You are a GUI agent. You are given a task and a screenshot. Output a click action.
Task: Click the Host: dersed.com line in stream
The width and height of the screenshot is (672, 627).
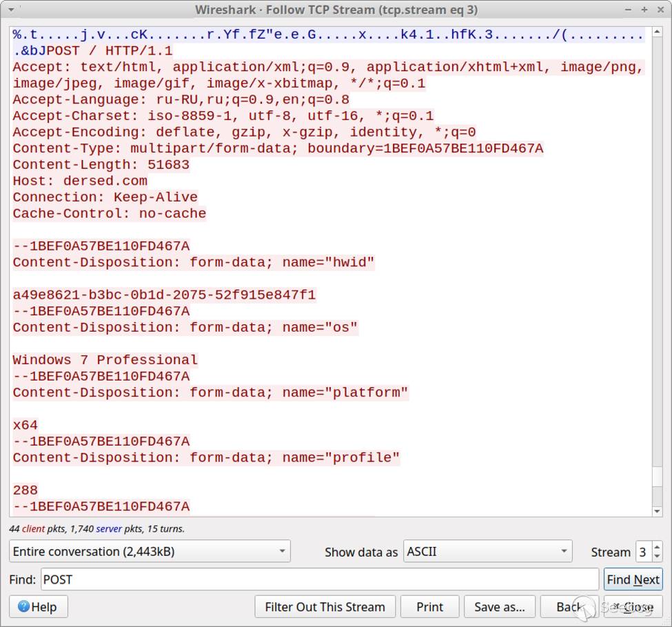(80, 181)
